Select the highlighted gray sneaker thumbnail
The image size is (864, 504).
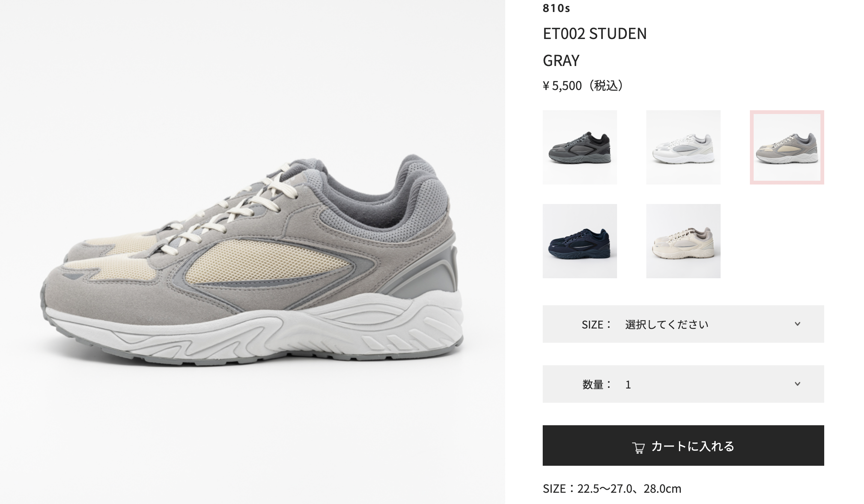(787, 147)
